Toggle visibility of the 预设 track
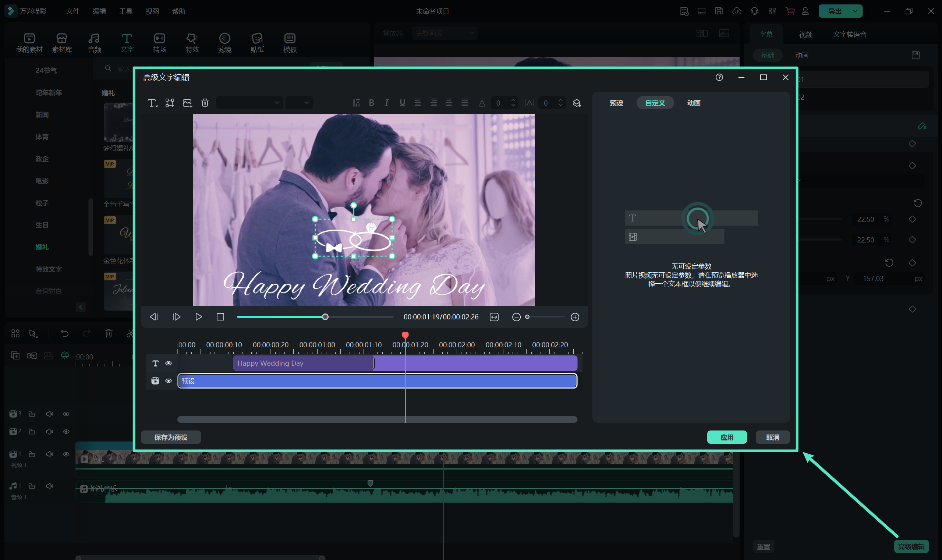 tap(168, 381)
